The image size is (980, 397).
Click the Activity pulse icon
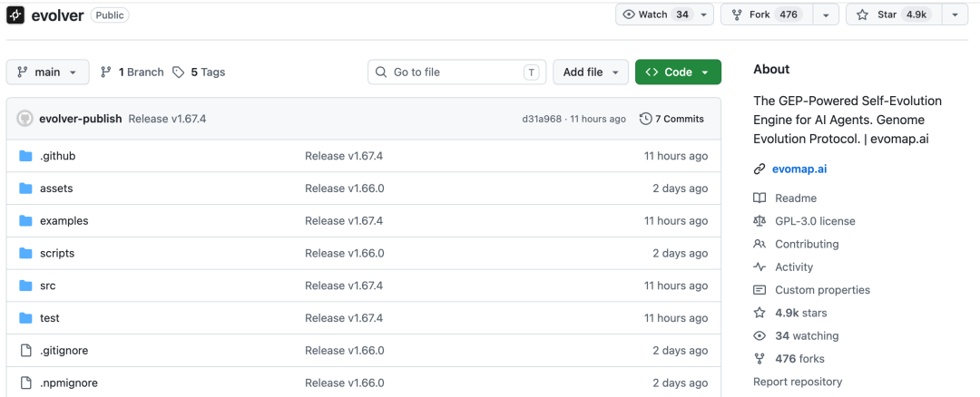[759, 267]
